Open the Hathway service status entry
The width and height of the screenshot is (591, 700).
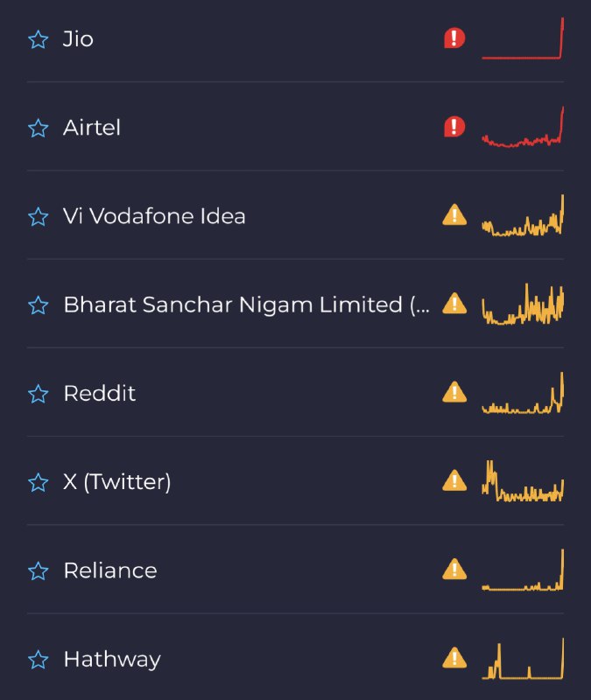click(x=295, y=659)
